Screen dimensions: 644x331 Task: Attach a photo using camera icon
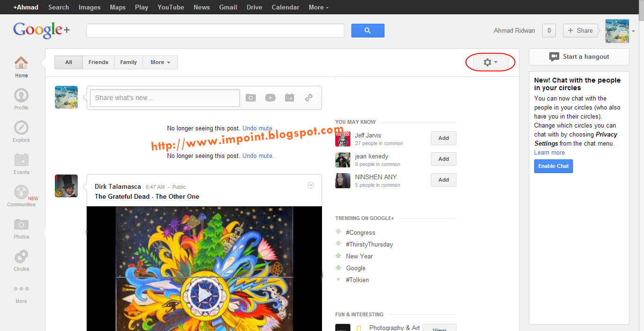coord(250,98)
